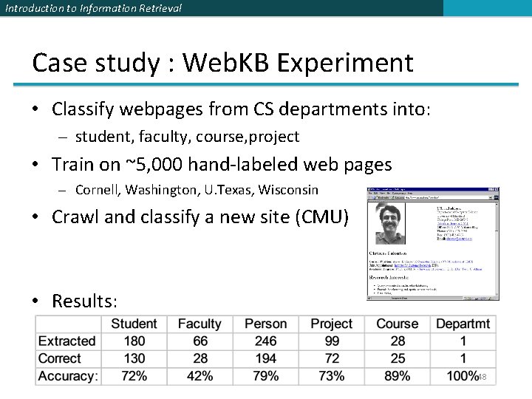Click the Course accuracy value '89%'
Viewport: 532px width, 399px height.
tap(398, 376)
